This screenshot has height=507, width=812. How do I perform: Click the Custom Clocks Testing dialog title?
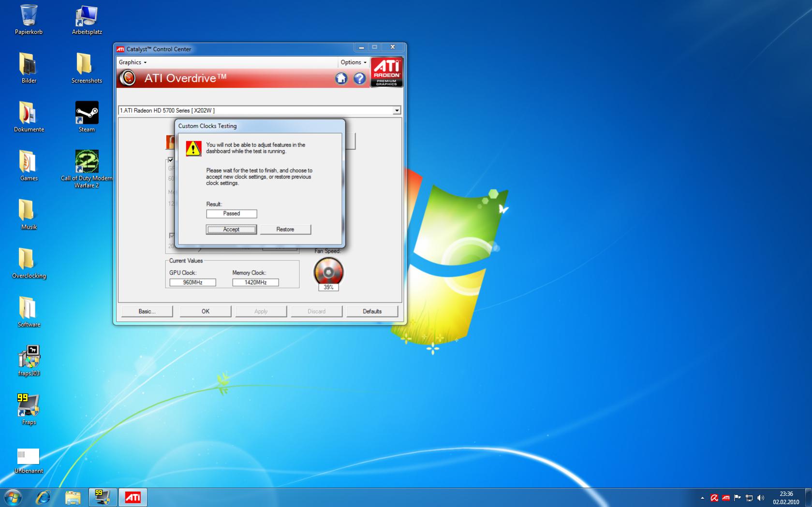tap(207, 126)
